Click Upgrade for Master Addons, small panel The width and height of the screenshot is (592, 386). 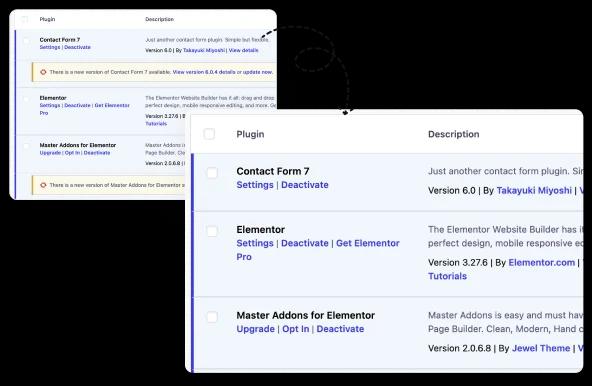[x=50, y=153]
